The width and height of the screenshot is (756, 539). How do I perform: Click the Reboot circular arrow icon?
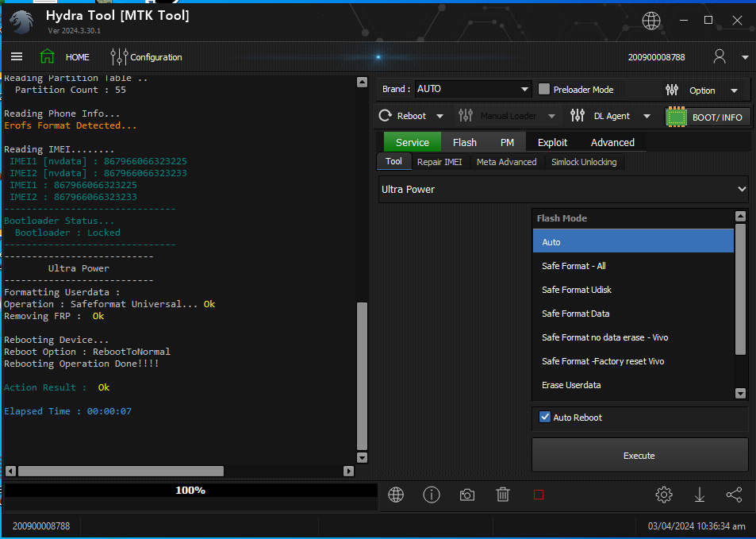[386, 116]
